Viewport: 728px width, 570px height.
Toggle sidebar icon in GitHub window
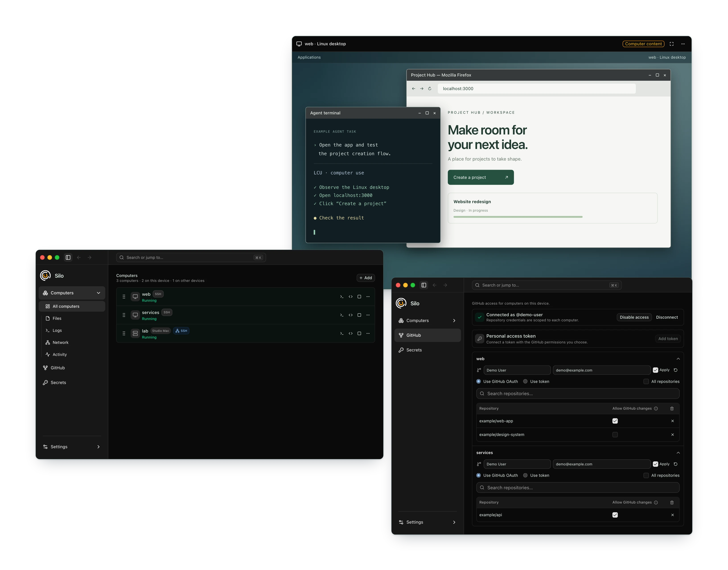click(x=424, y=285)
